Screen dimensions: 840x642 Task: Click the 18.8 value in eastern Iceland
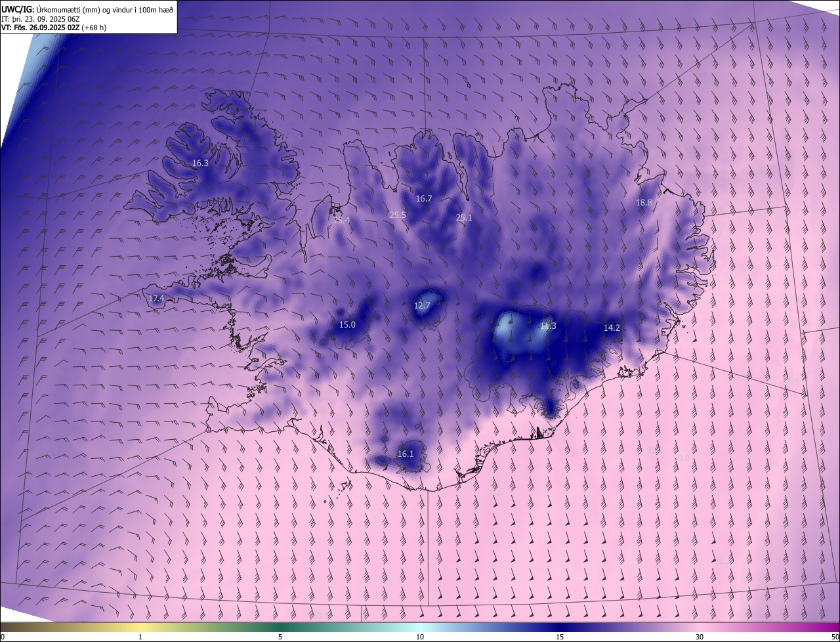click(x=644, y=203)
